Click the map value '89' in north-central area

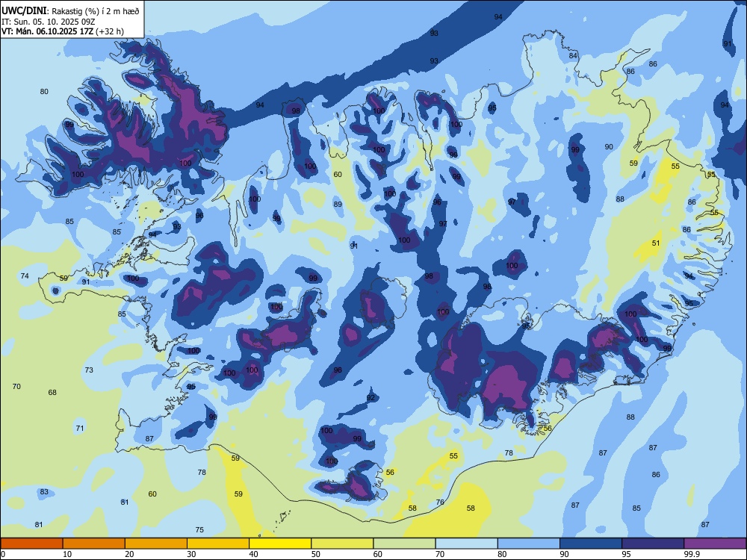pos(338,205)
